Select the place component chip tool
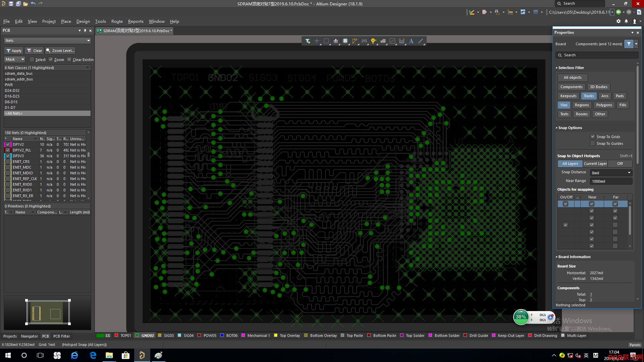 pos(345,41)
